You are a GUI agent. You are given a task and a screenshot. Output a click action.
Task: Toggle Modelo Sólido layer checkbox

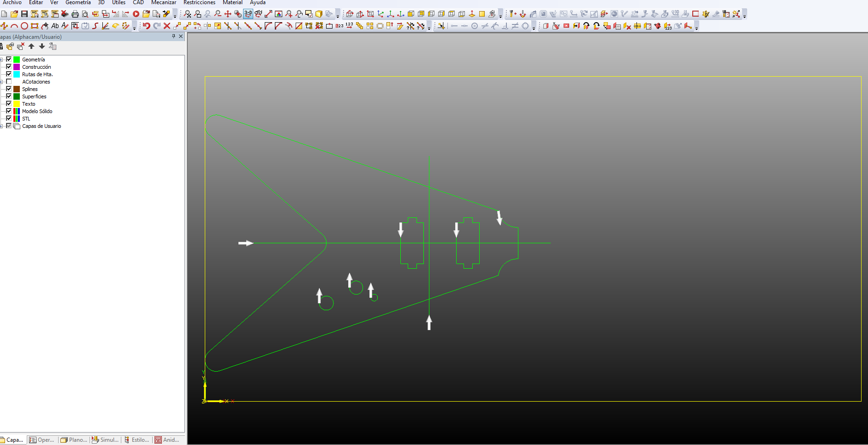9,111
